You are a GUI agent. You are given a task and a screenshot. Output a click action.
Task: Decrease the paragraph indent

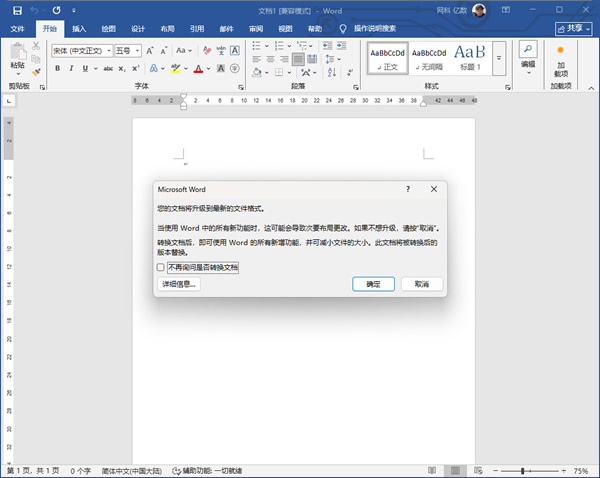click(327, 46)
